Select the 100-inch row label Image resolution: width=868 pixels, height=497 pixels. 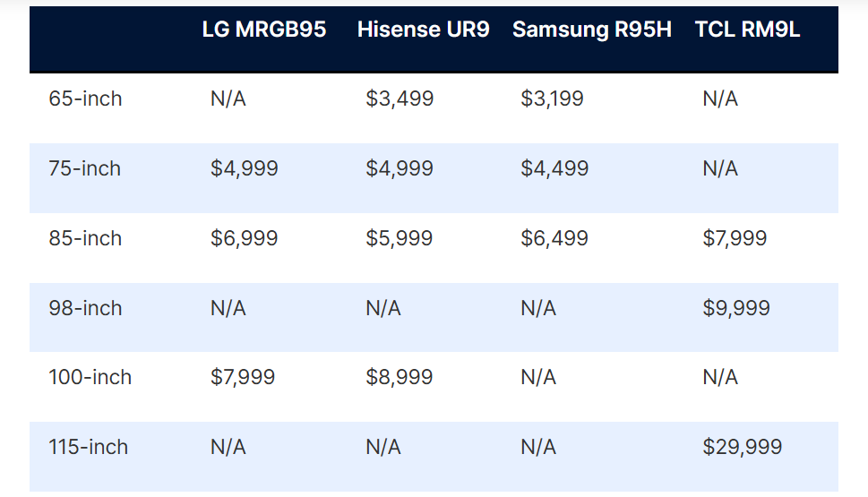(x=90, y=377)
